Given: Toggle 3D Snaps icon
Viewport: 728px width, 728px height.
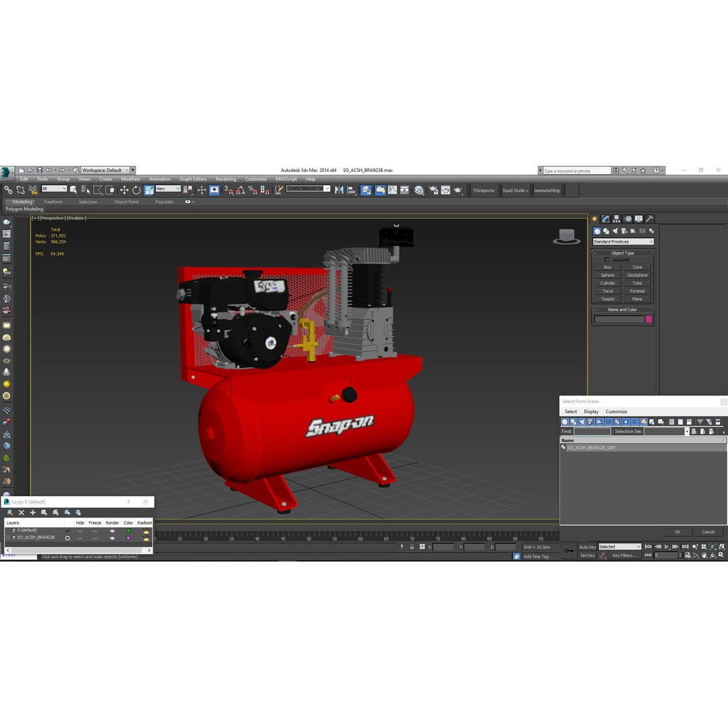Looking at the screenshot, I should coord(229,190).
